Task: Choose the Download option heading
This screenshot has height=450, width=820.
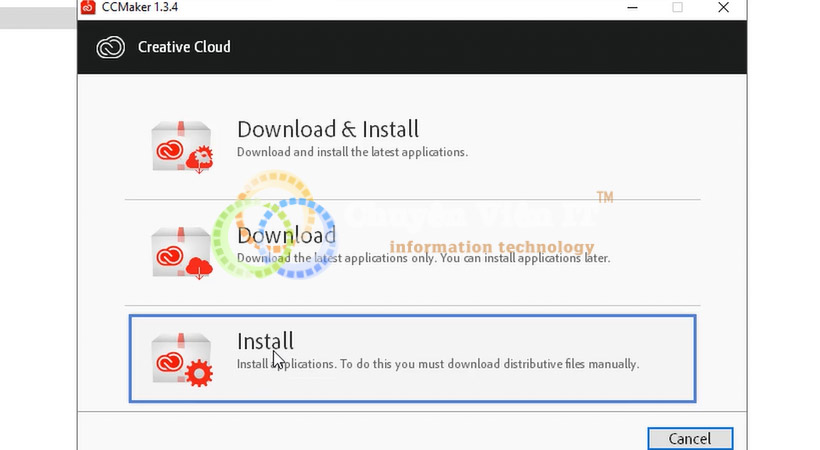Action: click(287, 235)
